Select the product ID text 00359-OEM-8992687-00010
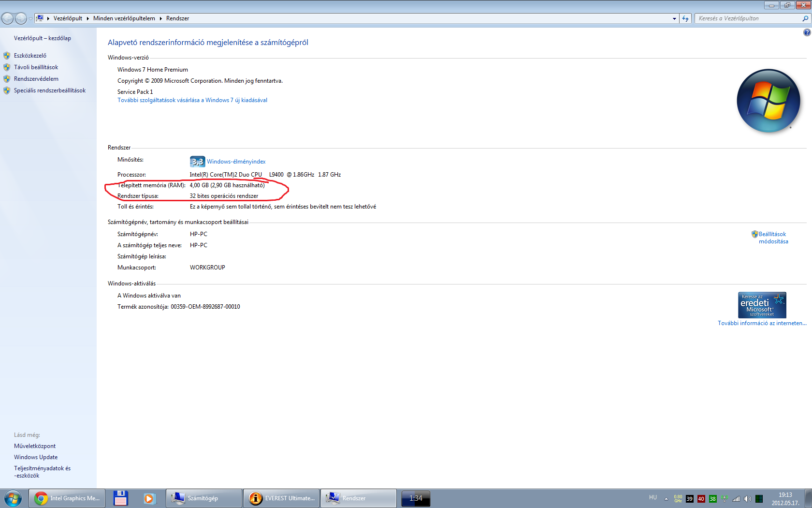The image size is (812, 508). tap(205, 307)
